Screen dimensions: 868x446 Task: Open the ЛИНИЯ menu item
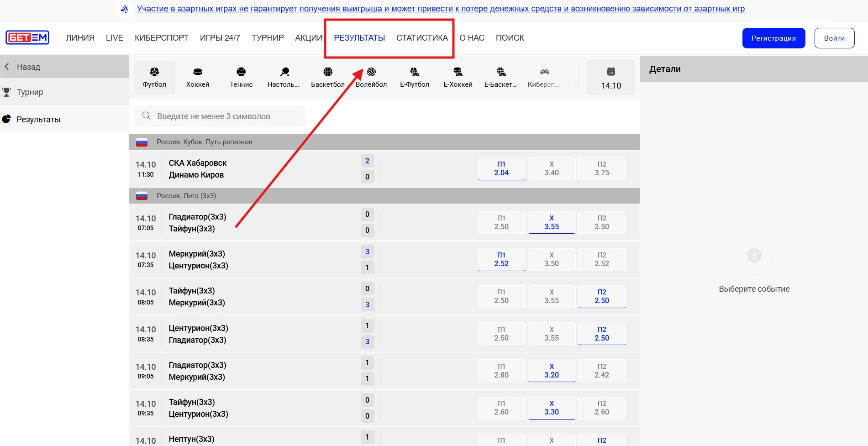80,38
